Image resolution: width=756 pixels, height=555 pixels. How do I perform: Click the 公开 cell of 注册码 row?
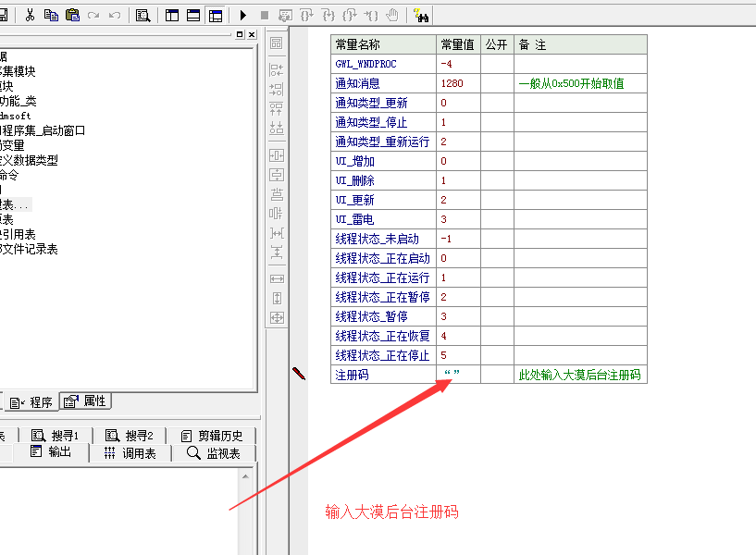[x=497, y=375]
